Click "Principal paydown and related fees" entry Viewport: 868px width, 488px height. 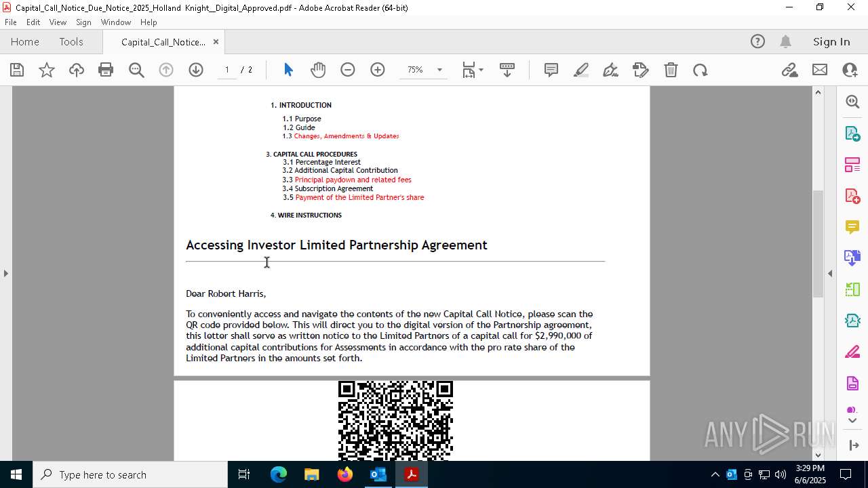point(353,180)
